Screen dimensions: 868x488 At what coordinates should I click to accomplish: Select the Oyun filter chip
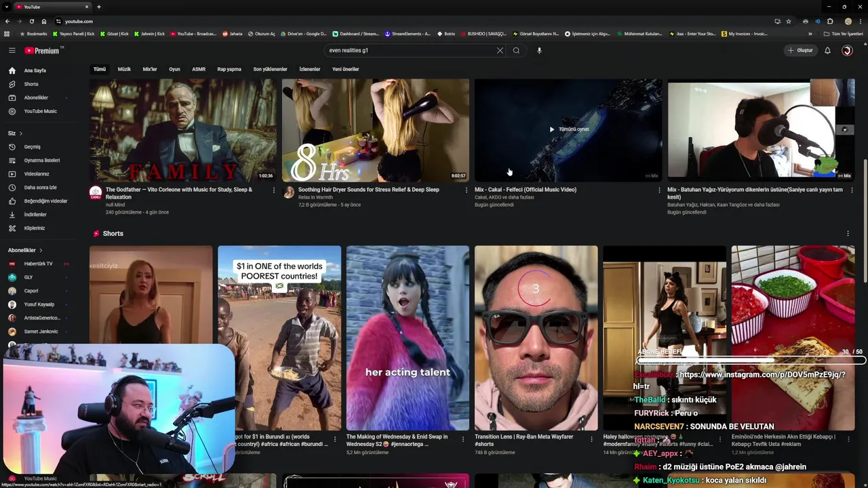pos(174,69)
